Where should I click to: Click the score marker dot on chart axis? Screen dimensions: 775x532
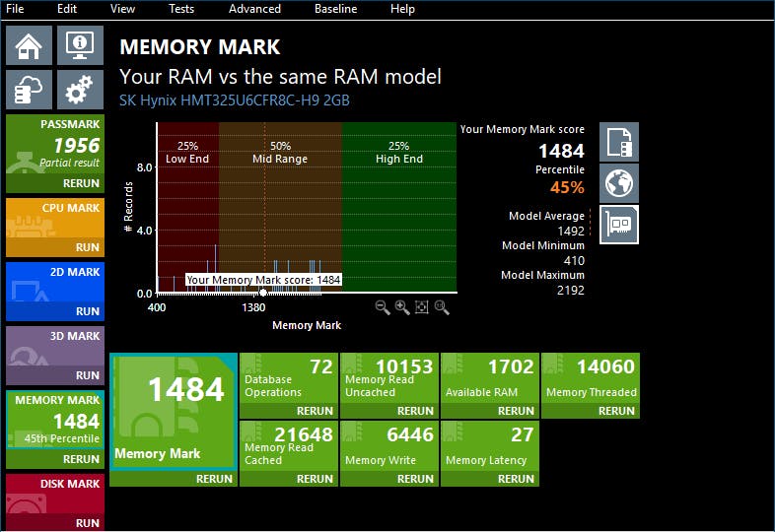click(x=263, y=293)
